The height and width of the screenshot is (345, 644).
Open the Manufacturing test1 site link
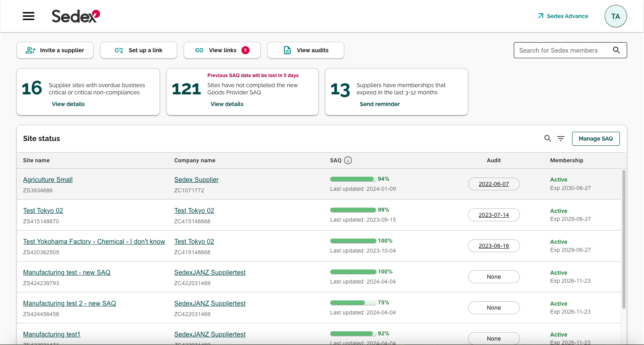(52, 334)
